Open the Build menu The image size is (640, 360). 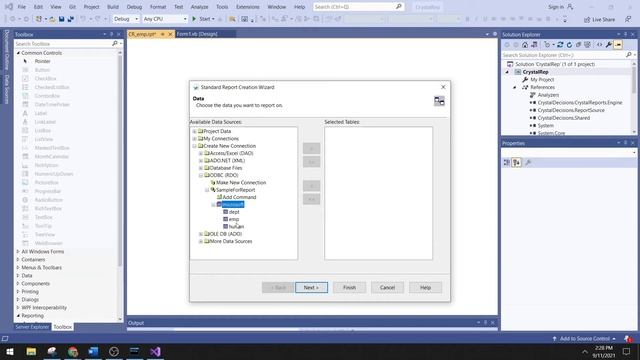click(x=113, y=7)
